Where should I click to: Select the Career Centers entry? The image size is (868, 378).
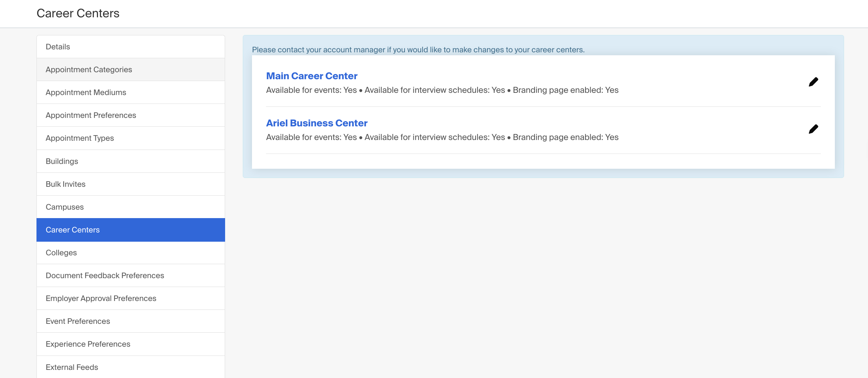[x=73, y=230]
